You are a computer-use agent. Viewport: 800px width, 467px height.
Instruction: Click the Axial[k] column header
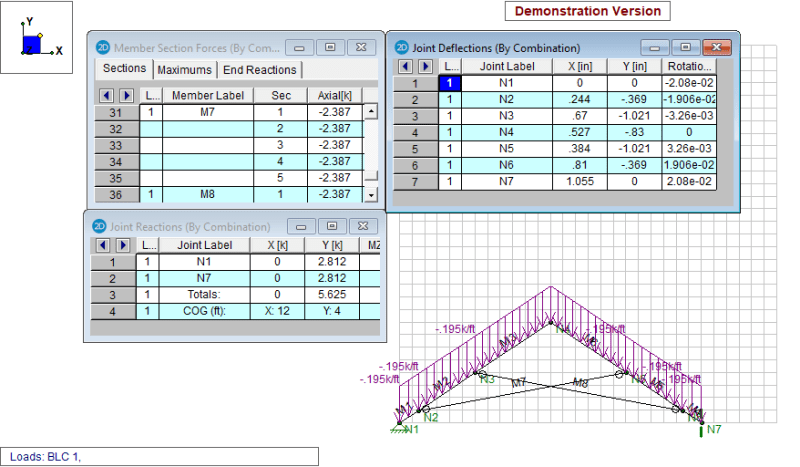(334, 95)
